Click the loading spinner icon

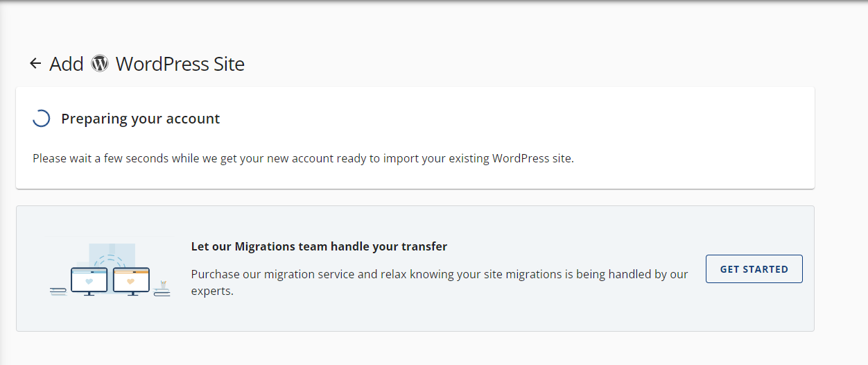tap(41, 119)
